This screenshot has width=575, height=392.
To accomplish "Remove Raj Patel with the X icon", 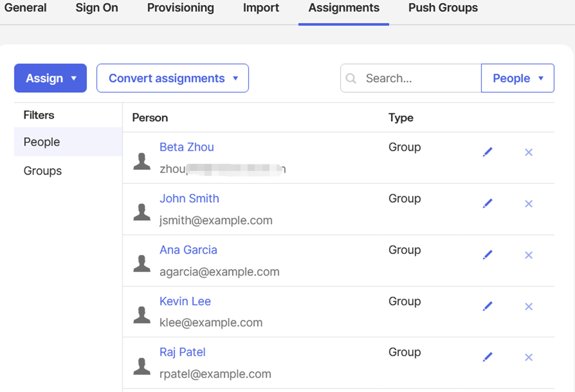I will point(528,357).
